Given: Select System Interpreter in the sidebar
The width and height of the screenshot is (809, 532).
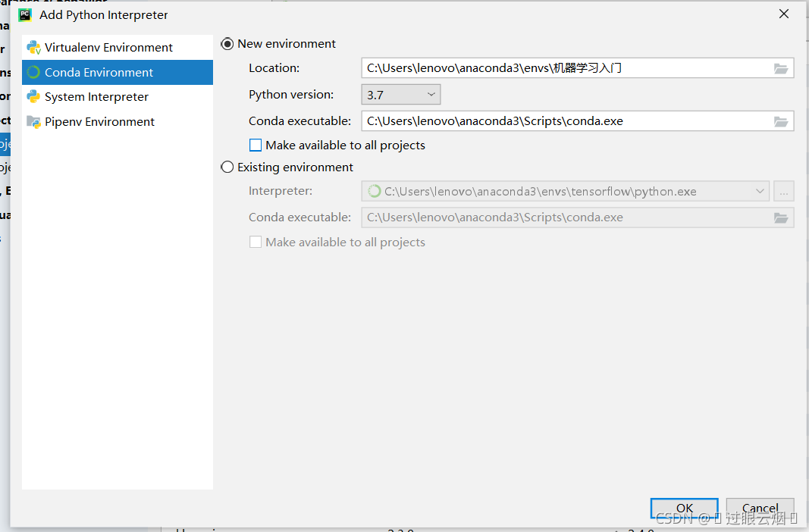Looking at the screenshot, I should (x=117, y=97).
